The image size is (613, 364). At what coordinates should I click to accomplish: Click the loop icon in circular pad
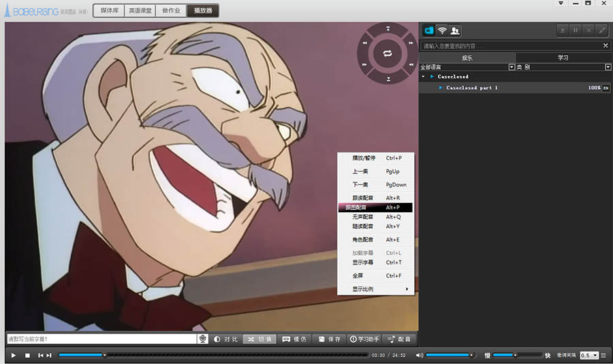pyautogui.click(x=388, y=54)
